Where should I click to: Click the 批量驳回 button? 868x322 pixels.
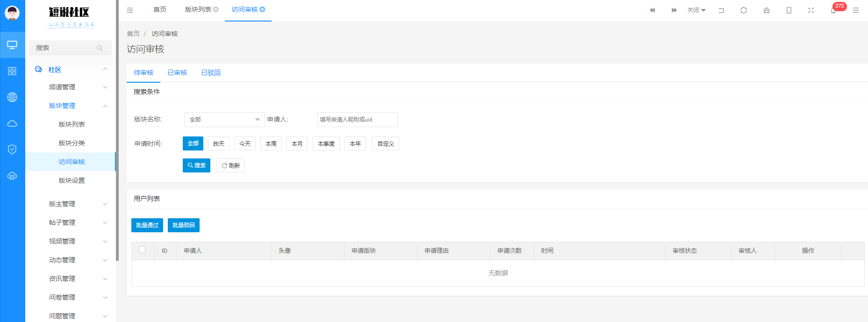point(184,225)
